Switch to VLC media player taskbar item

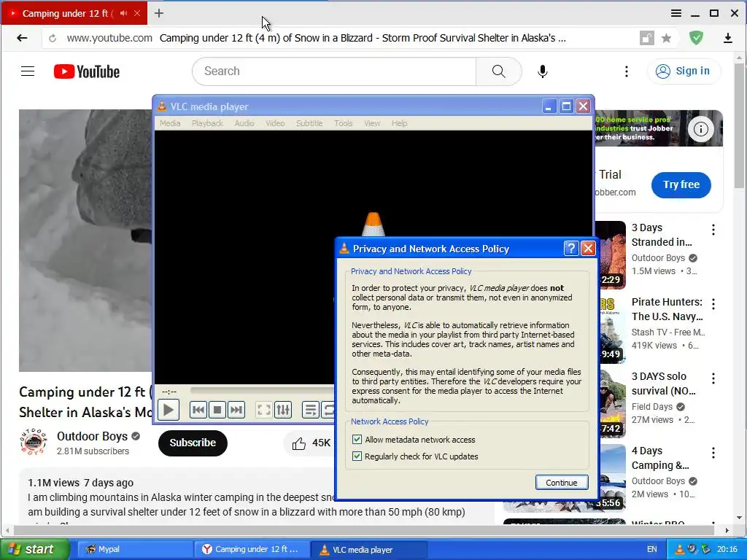tap(368, 550)
